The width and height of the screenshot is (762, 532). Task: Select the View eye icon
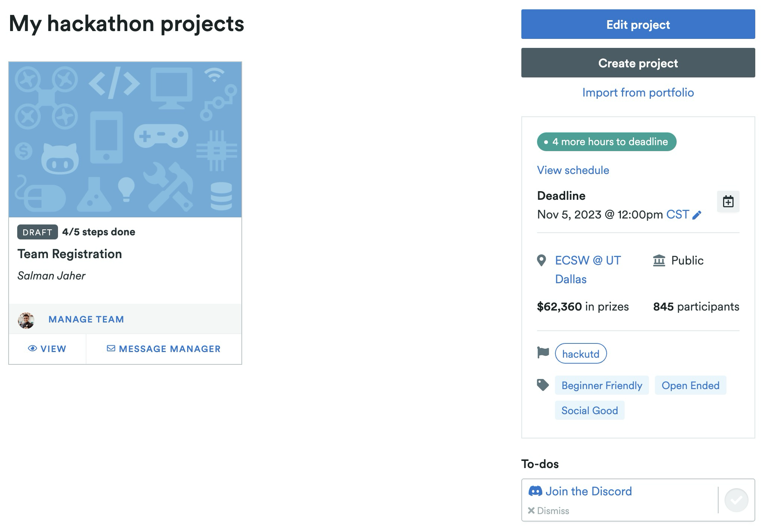(x=32, y=349)
